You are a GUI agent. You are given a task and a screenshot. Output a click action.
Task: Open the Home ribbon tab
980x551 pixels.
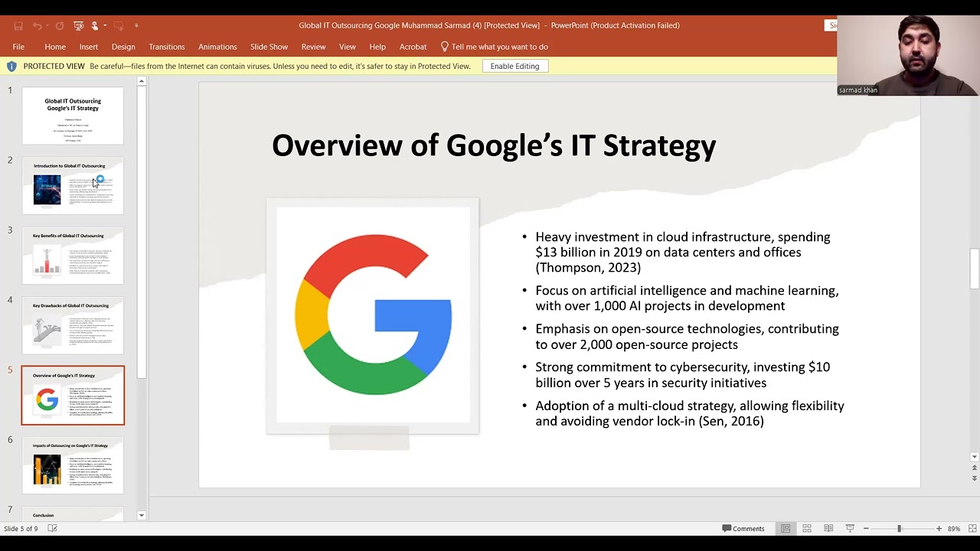pyautogui.click(x=55, y=47)
